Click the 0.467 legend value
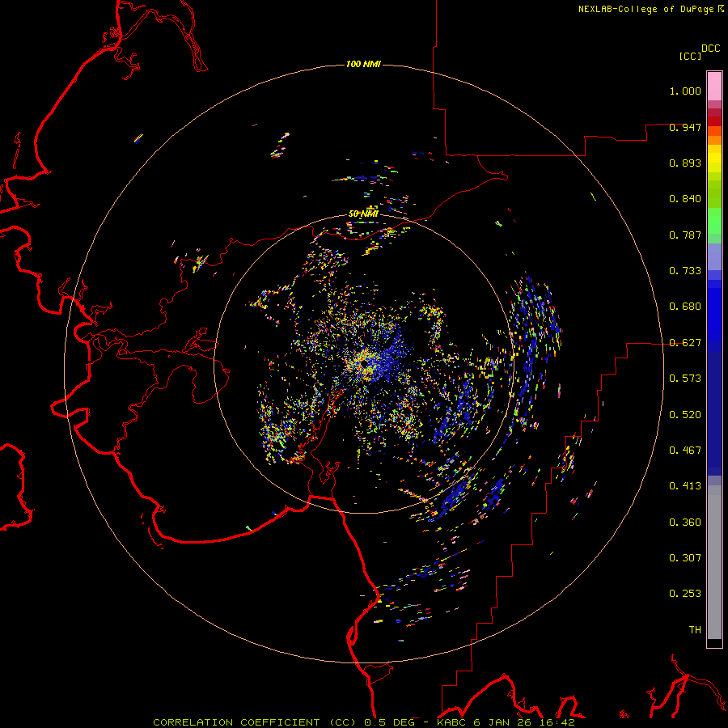Image resolution: width=728 pixels, height=728 pixels. pyautogui.click(x=685, y=451)
